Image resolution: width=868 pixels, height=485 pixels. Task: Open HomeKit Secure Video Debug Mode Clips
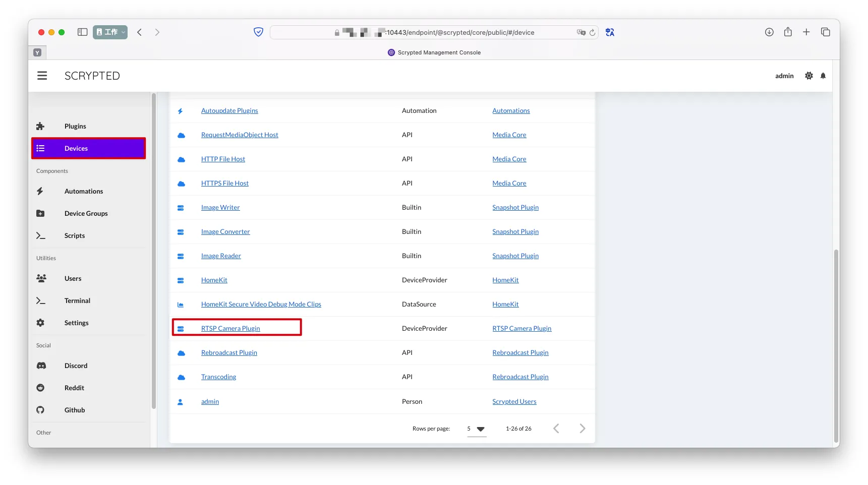(x=261, y=305)
